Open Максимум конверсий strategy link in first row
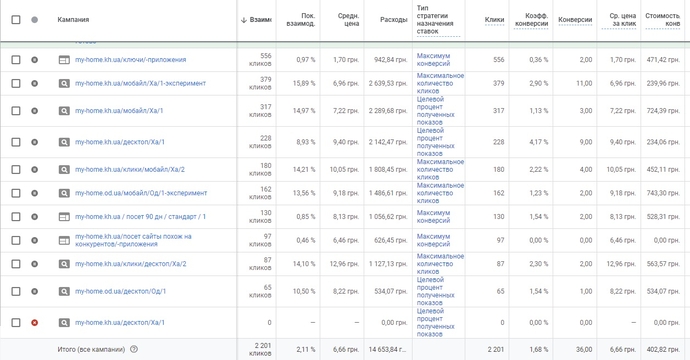This screenshot has height=360, width=690. pyautogui.click(x=433, y=60)
